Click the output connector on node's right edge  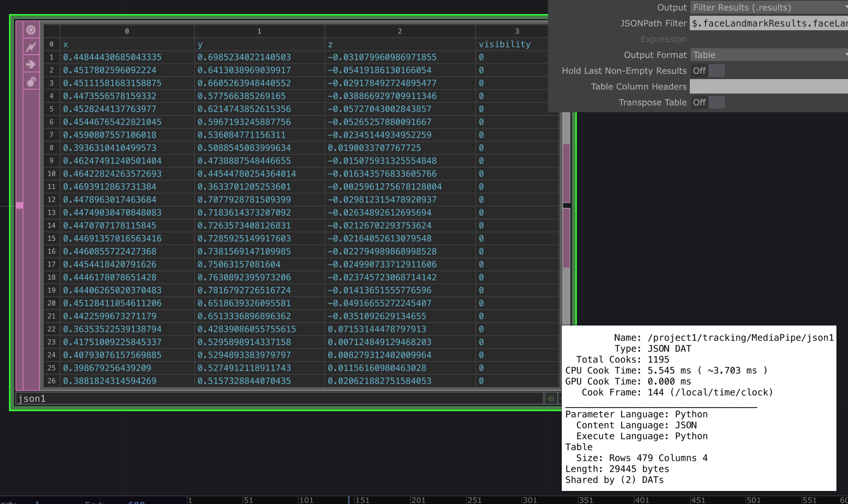point(567,205)
